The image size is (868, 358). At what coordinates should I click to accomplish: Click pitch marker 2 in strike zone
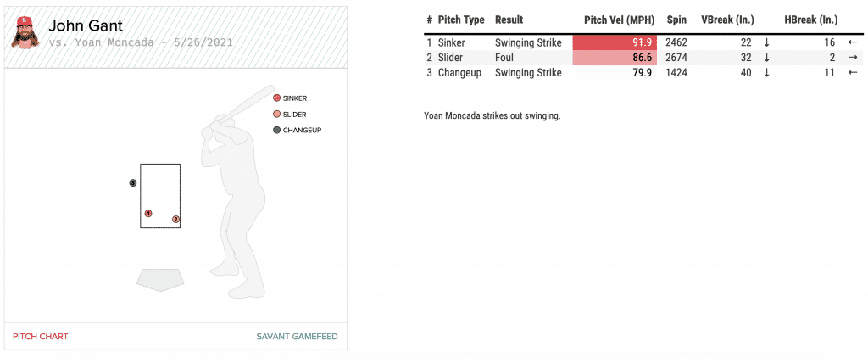click(x=175, y=219)
